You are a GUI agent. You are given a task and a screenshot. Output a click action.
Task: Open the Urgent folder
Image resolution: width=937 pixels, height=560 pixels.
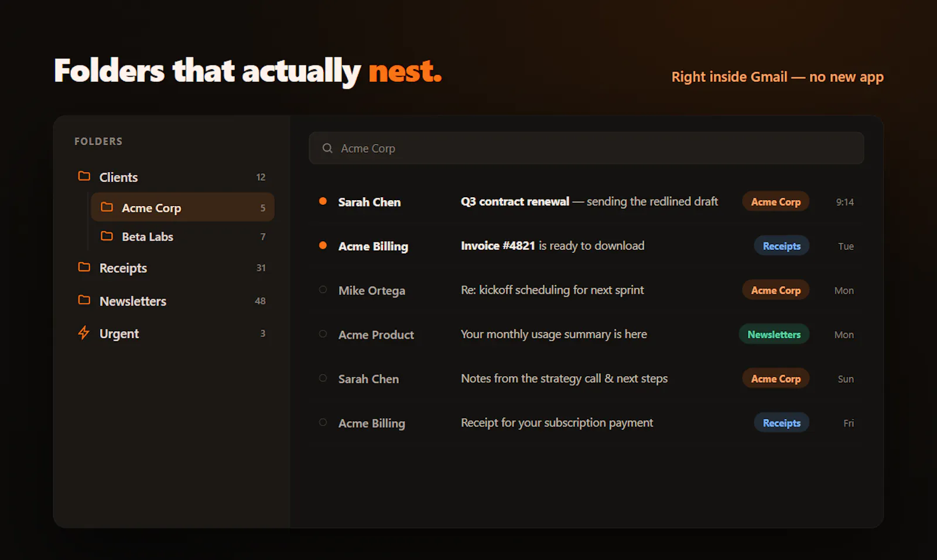pyautogui.click(x=172, y=334)
